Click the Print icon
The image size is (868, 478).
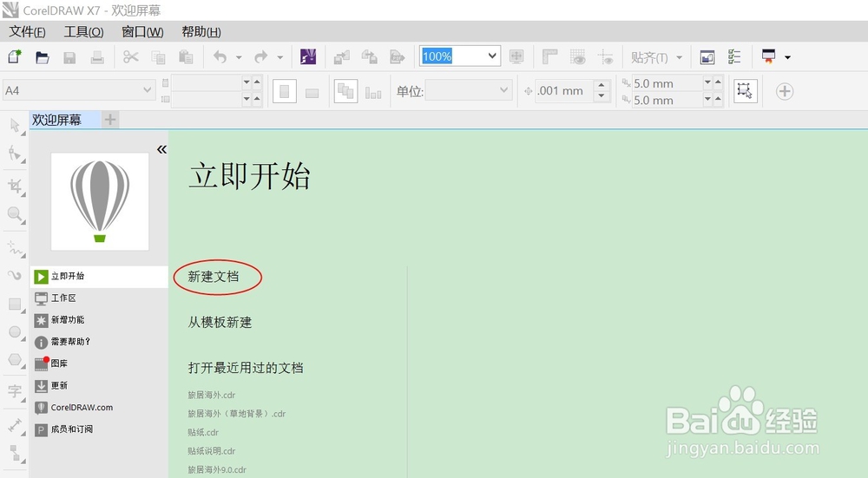point(97,57)
